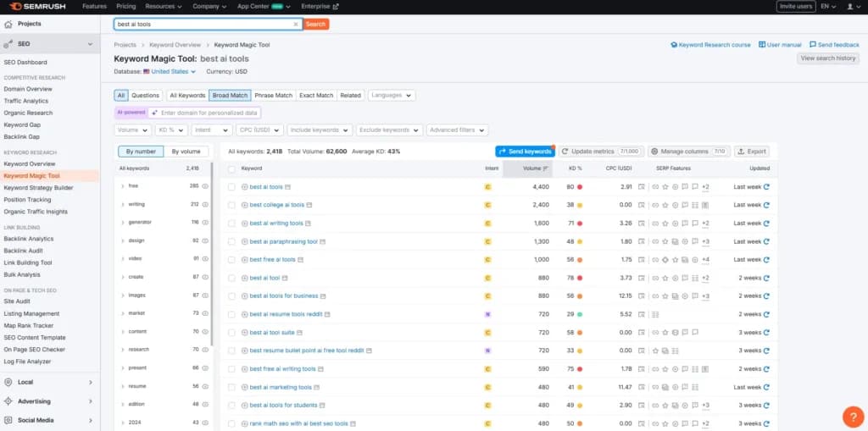Image resolution: width=868 pixels, height=431 pixels.
Task: Open Exclude keywords dropdown
Action: [x=390, y=130]
